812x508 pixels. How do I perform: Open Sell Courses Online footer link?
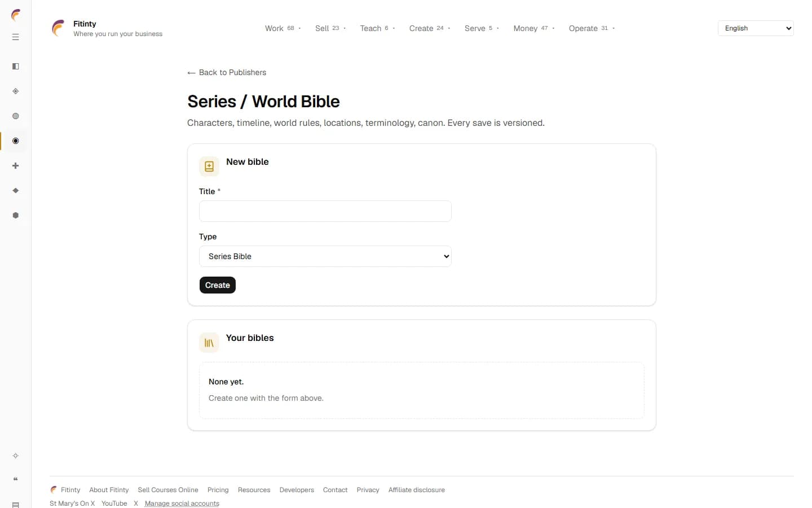(168, 490)
